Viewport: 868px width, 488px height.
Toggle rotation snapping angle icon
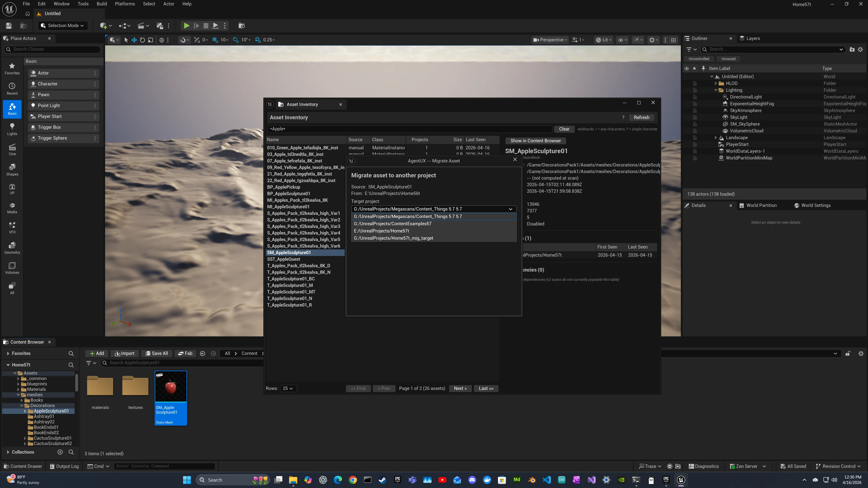(x=236, y=40)
